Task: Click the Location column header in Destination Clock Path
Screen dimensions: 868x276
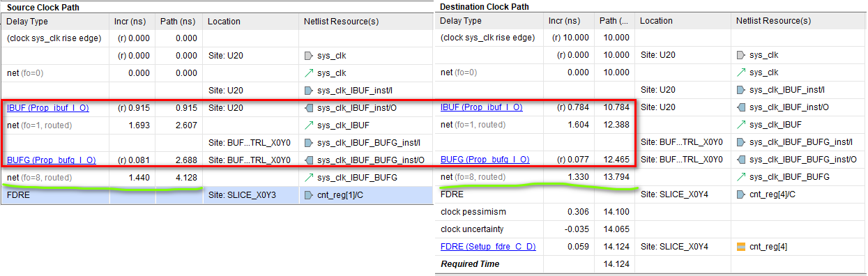Action: point(683,21)
